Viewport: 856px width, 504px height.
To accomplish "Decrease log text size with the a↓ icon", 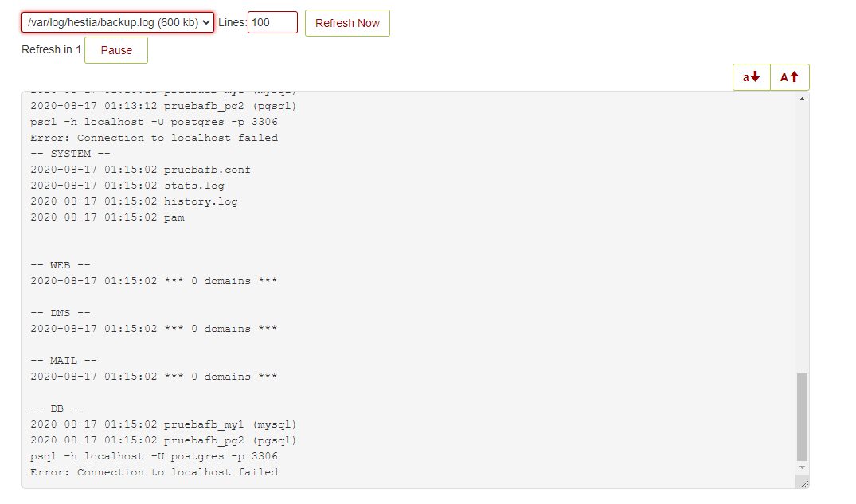I will coord(750,77).
